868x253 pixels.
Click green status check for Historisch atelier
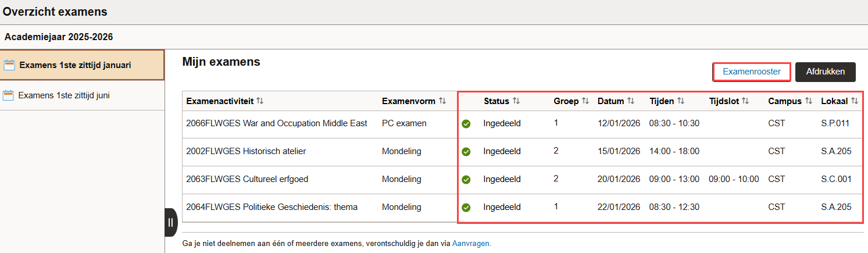[466, 152]
